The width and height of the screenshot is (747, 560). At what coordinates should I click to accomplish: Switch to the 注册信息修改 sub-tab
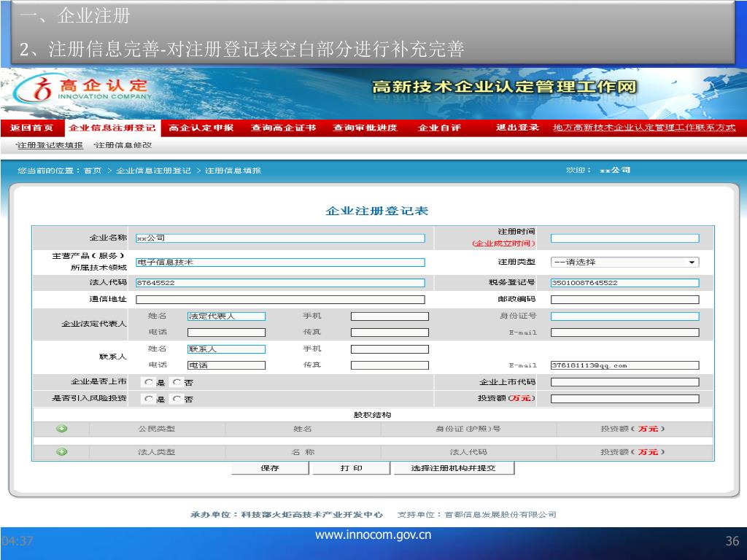click(123, 145)
